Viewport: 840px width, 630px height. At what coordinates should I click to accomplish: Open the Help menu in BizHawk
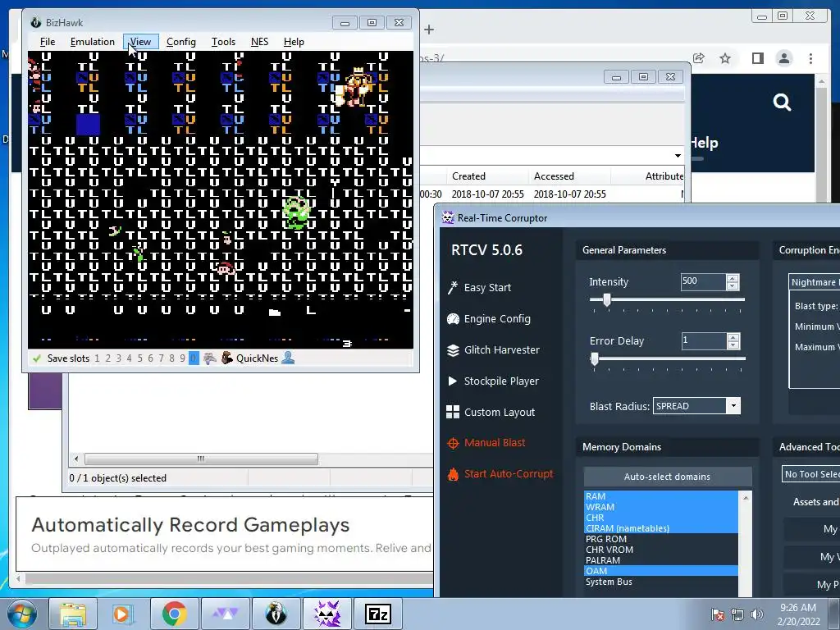[x=294, y=42]
